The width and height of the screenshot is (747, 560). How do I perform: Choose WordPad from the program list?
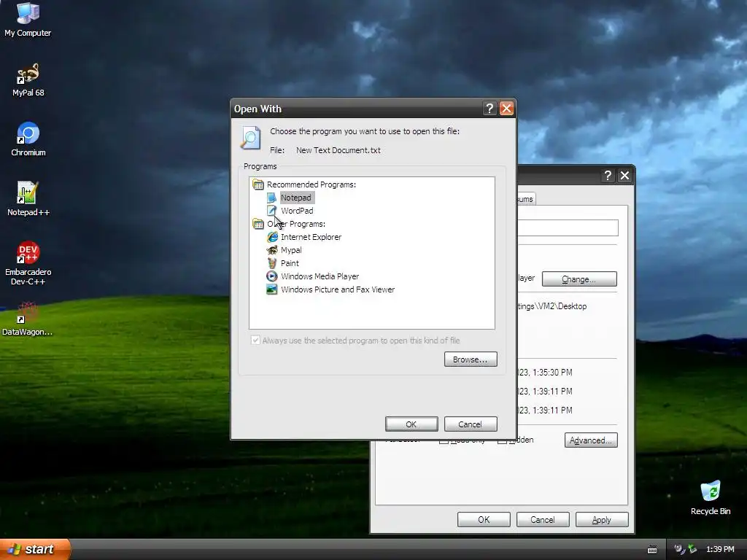click(297, 211)
